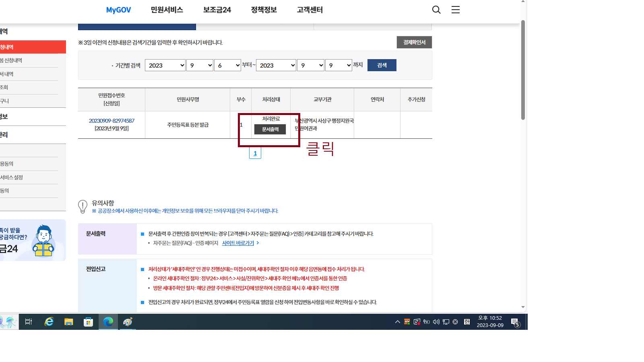
Task: Open the site search magnifier icon
Action: (x=436, y=10)
